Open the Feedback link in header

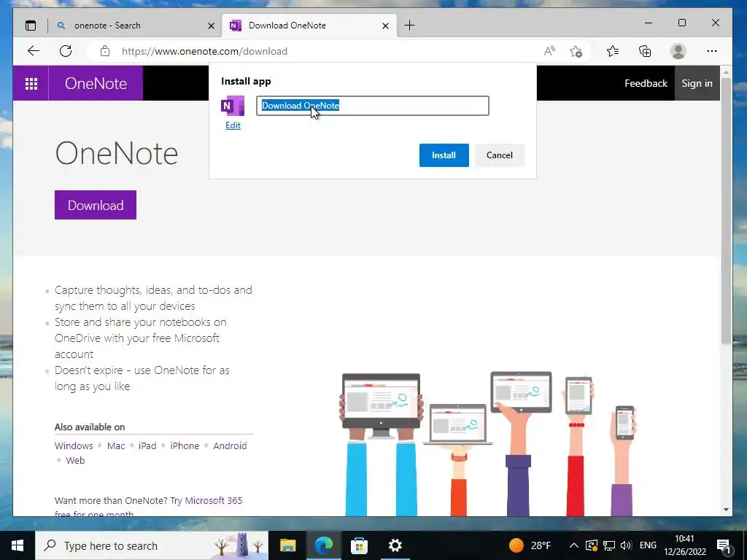646,83
